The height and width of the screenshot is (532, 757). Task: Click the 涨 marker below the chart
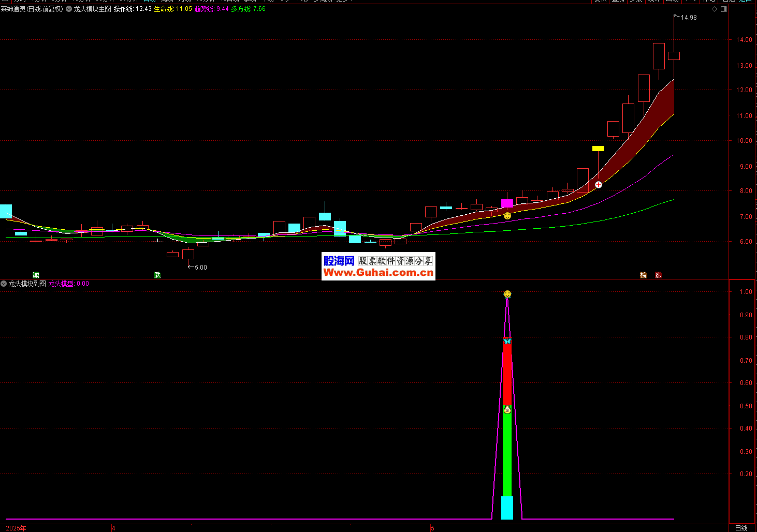coord(658,275)
